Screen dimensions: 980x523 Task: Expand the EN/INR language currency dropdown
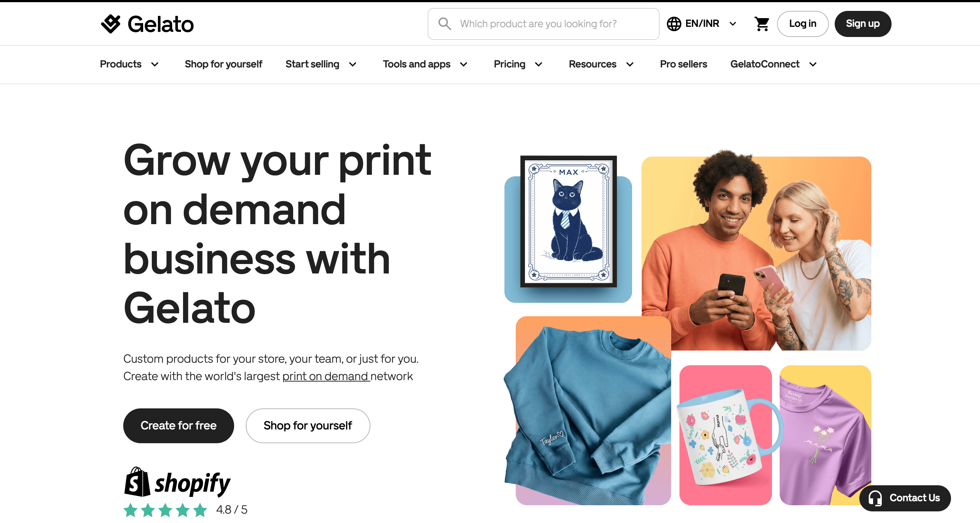tap(702, 24)
